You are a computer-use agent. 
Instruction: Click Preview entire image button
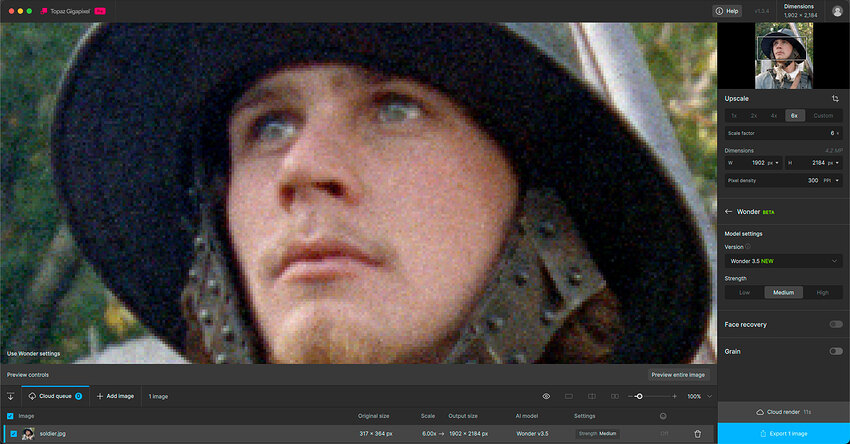[678, 375]
